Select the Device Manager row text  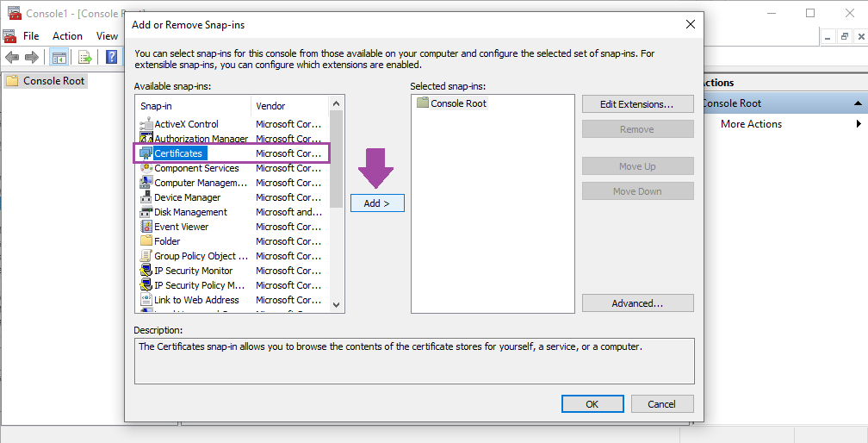[x=187, y=197]
